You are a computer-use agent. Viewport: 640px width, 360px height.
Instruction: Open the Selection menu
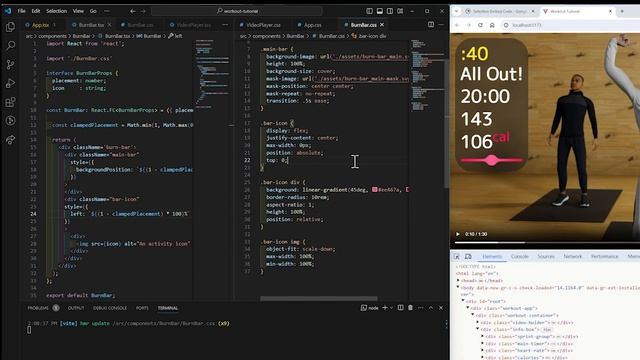(56, 11)
